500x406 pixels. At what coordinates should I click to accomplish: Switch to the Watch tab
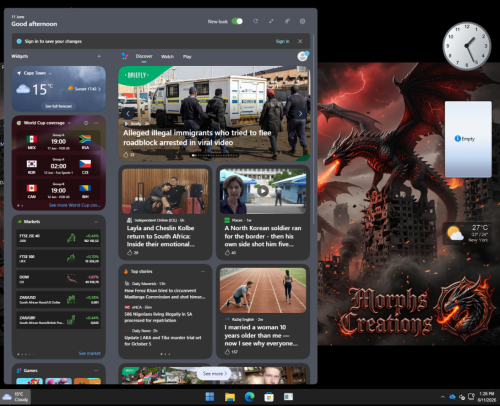pos(167,57)
